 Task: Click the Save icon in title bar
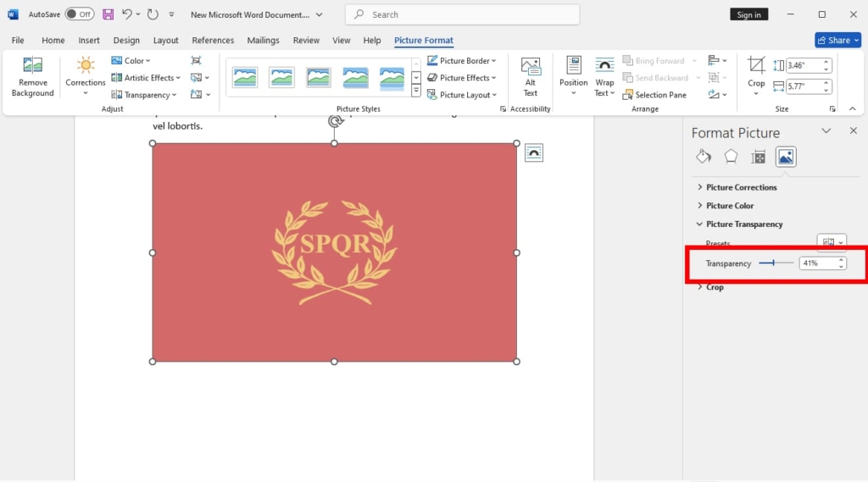tap(108, 14)
